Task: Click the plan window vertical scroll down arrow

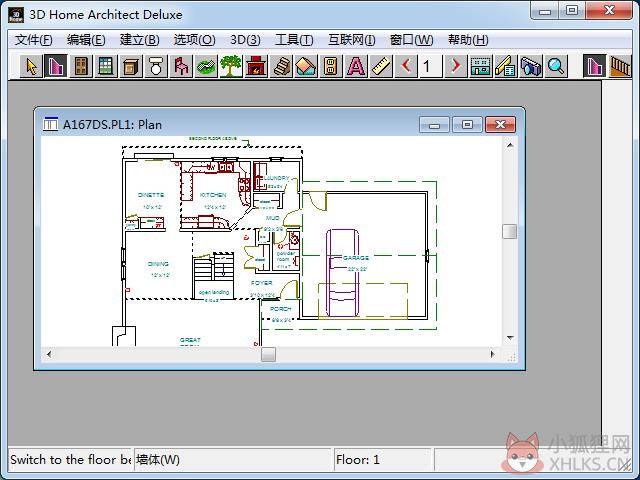Action: pyautogui.click(x=510, y=338)
